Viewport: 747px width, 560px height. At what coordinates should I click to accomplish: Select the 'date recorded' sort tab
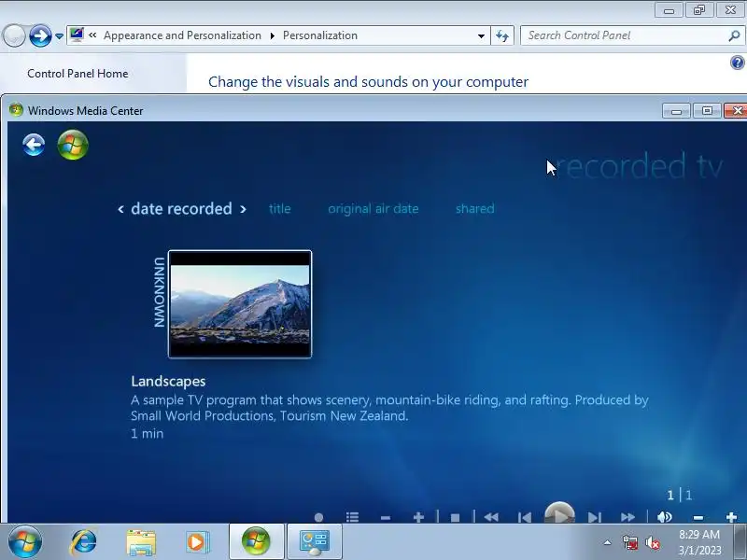tap(181, 208)
